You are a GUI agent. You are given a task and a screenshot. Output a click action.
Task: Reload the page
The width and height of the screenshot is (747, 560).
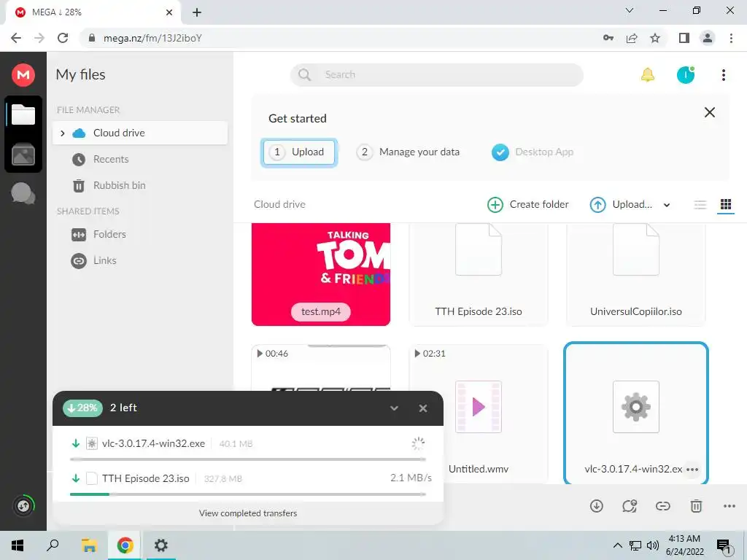63,38
